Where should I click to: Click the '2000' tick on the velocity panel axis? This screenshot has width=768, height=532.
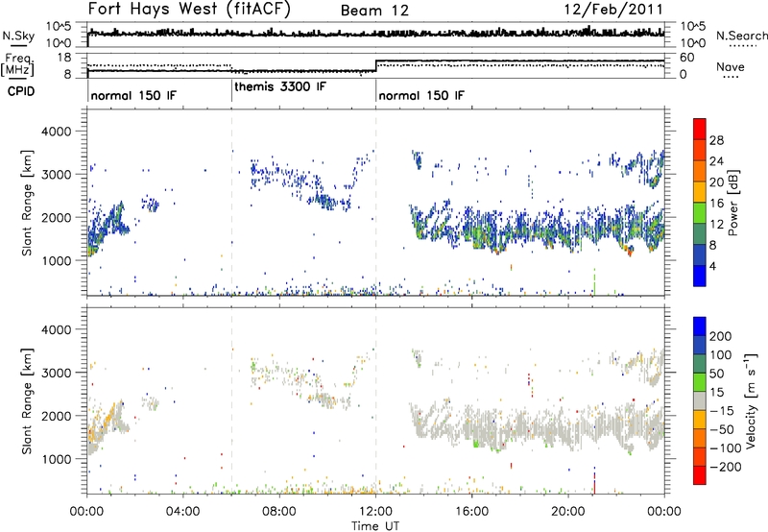(x=57, y=416)
